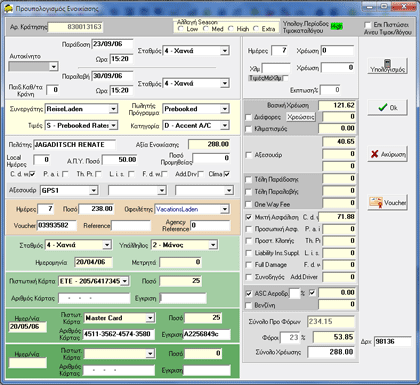The width and height of the screenshot is (420, 385).
Task: Enable the Διάφορες charges checkbox
Action: click(248, 117)
